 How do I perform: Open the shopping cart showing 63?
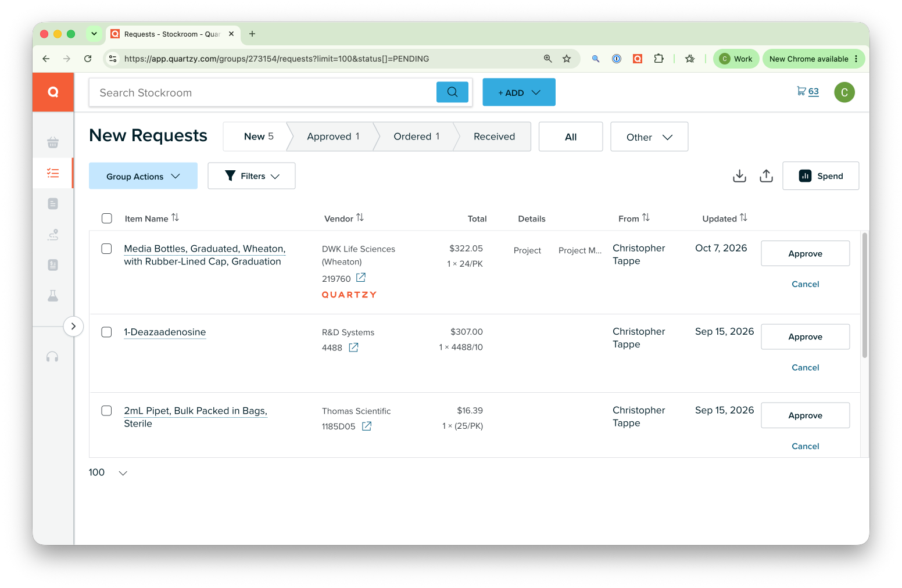(808, 91)
